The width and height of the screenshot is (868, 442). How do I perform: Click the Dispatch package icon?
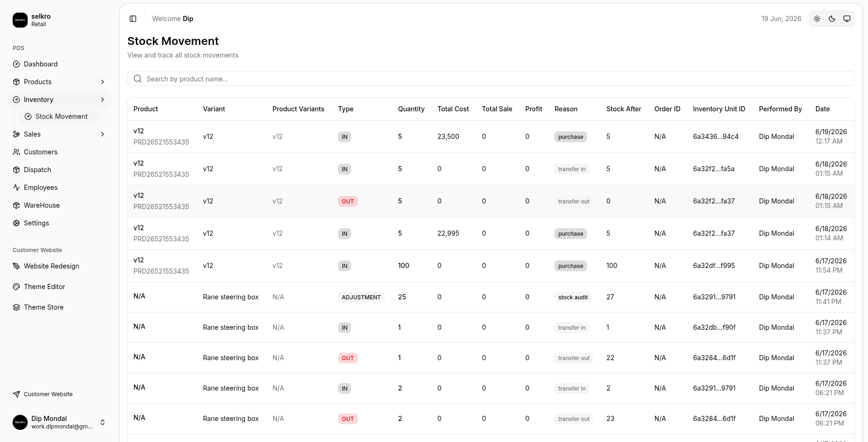click(x=16, y=170)
